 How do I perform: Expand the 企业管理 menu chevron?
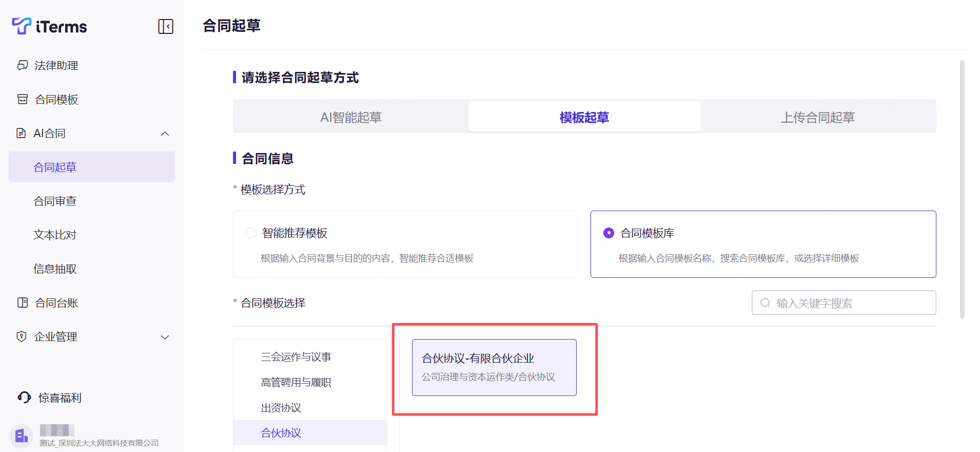[x=165, y=337]
